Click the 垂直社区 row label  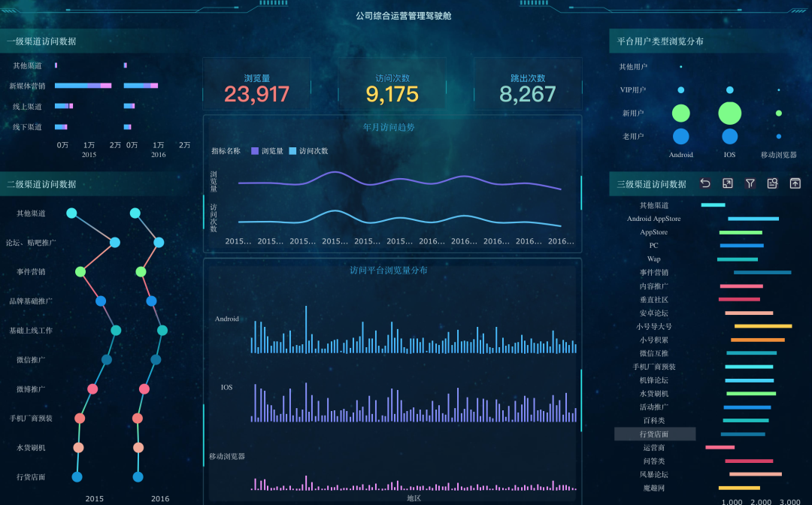coord(654,300)
